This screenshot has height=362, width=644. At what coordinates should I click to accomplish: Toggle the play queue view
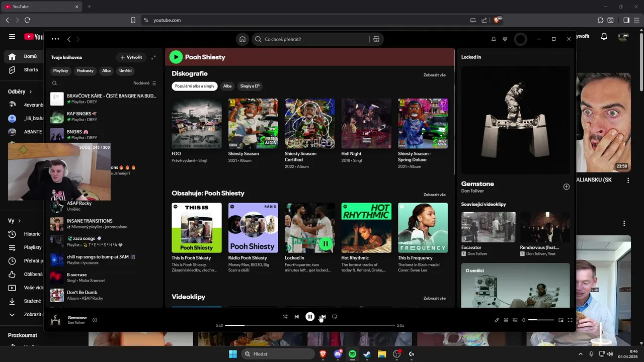[x=506, y=320]
